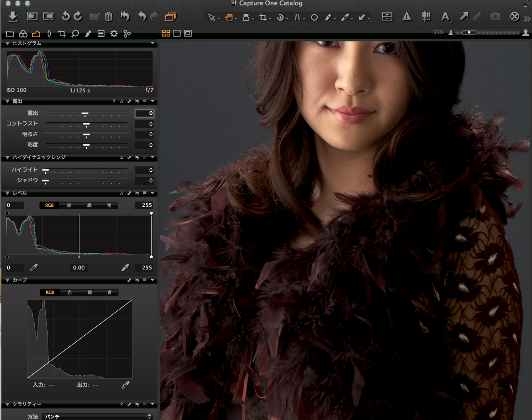This screenshot has height=420, width=532.
Task: Open the Lens correction tool tab
Action: [49, 34]
